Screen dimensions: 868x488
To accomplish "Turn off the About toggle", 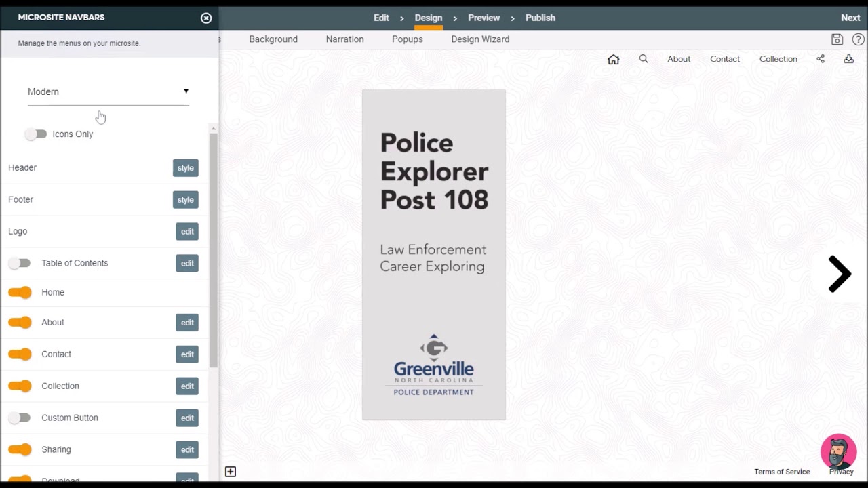I will coord(20,323).
